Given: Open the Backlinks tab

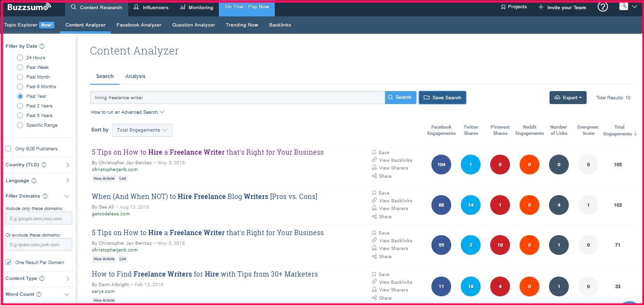Looking at the screenshot, I should click(x=280, y=25).
